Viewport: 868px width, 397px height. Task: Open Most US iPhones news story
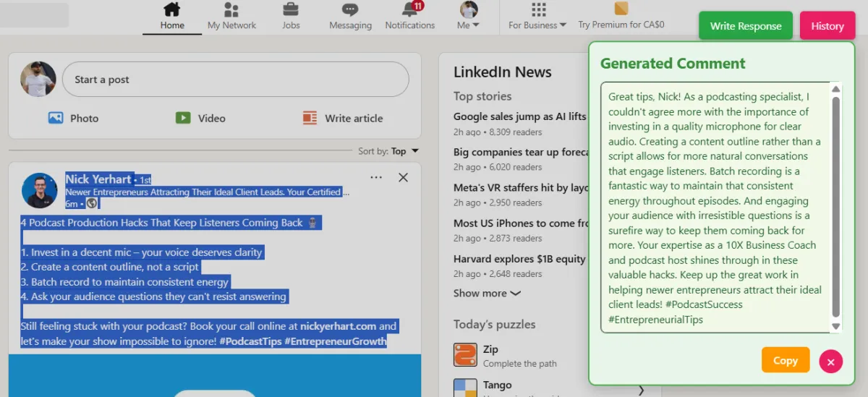(519, 223)
